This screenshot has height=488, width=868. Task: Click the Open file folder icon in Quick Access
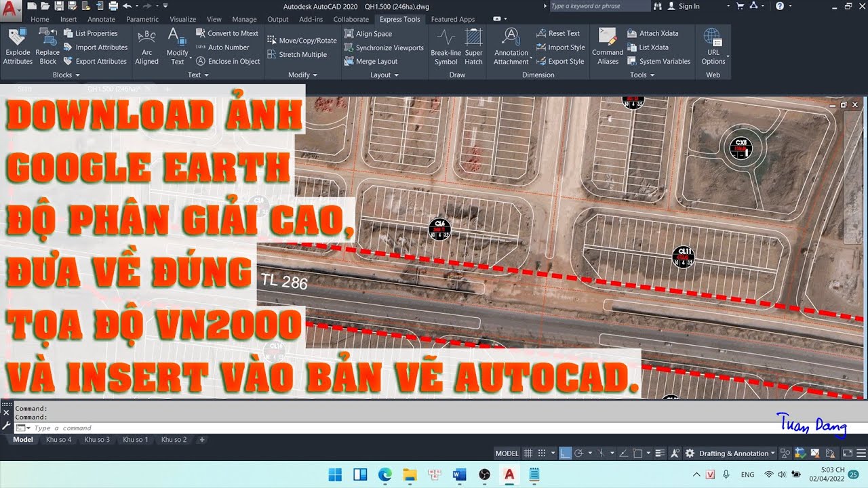[x=45, y=6]
